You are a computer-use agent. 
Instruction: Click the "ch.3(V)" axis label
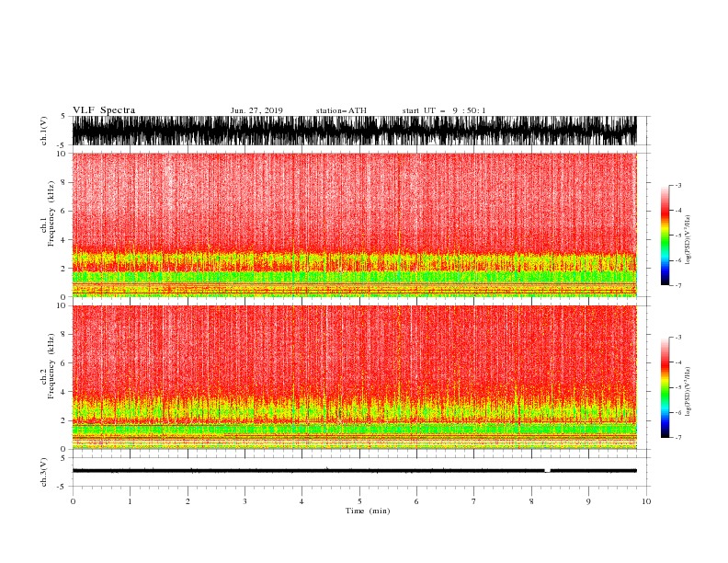point(44,472)
